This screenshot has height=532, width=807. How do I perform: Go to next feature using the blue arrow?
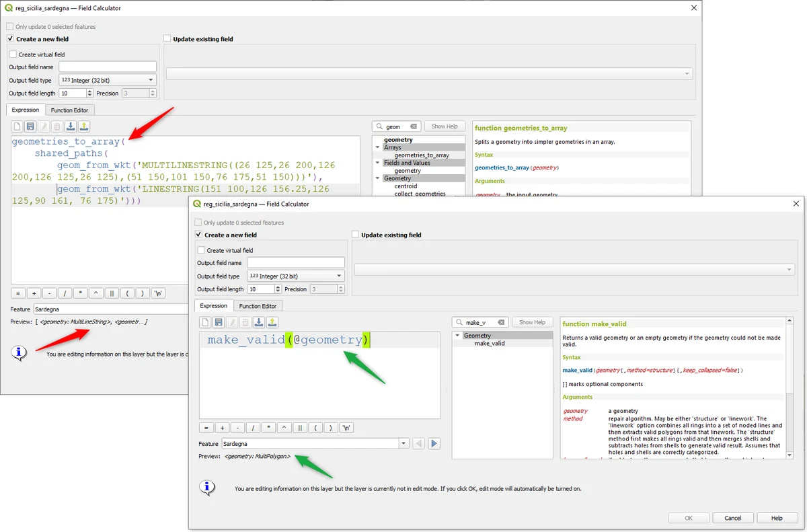point(434,444)
